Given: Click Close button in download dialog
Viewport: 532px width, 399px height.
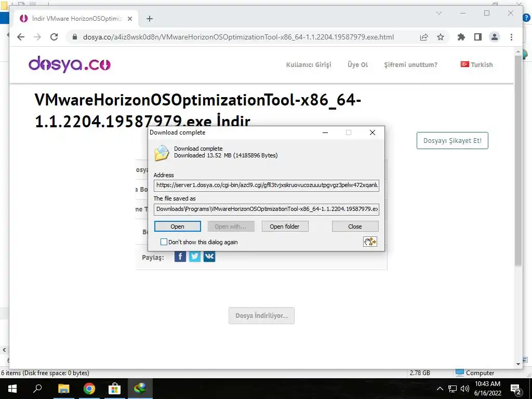Looking at the screenshot, I should [355, 227].
